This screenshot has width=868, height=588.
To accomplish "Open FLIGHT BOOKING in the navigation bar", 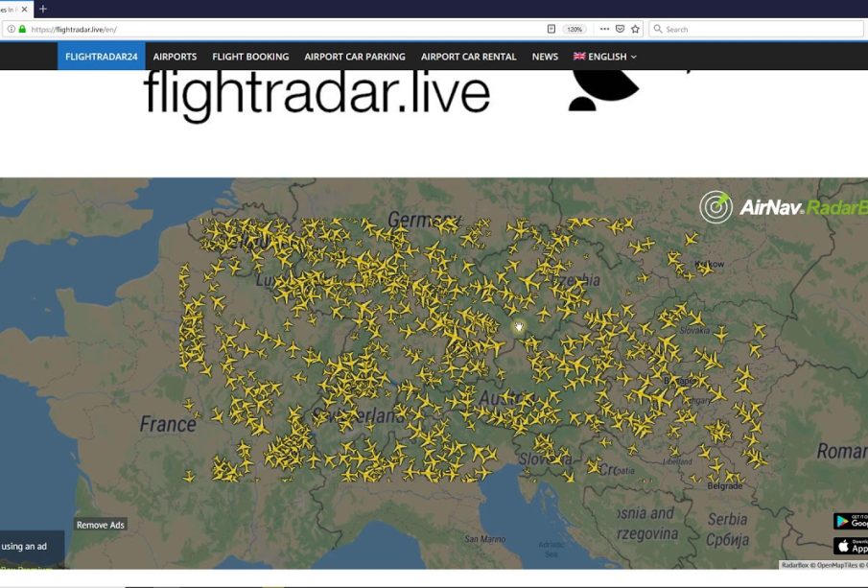I will click(250, 57).
